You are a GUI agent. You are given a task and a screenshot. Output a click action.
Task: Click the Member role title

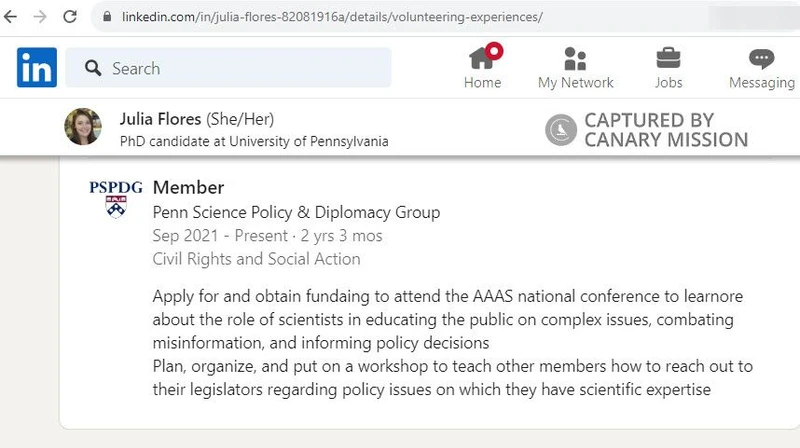coord(188,187)
